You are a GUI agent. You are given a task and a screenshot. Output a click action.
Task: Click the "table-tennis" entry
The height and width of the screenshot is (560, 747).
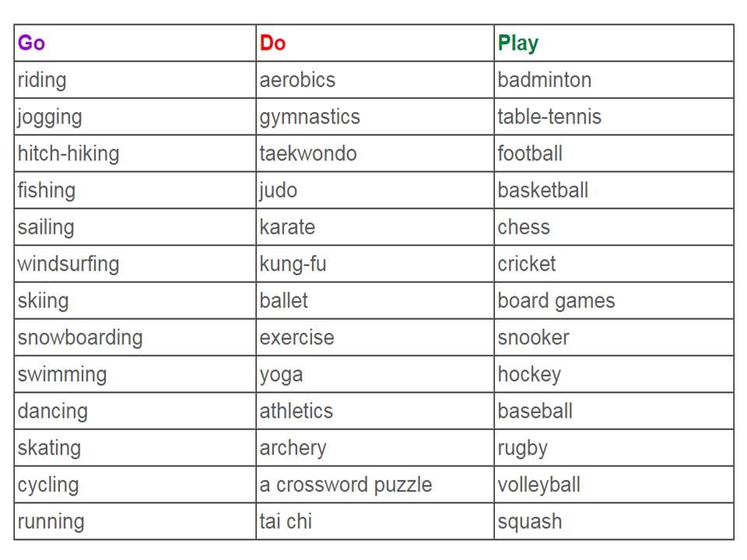coord(549,117)
